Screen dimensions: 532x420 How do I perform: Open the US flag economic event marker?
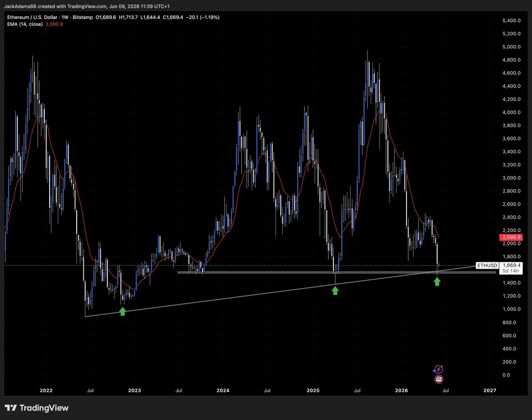click(x=438, y=379)
